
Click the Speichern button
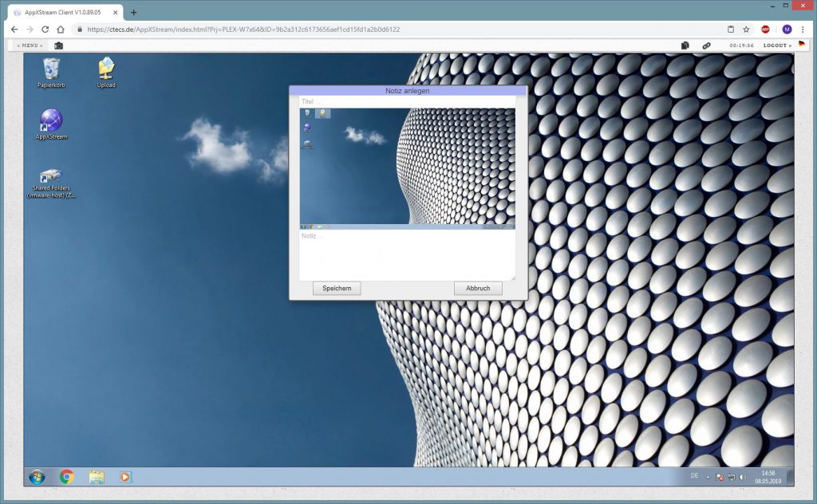(337, 288)
